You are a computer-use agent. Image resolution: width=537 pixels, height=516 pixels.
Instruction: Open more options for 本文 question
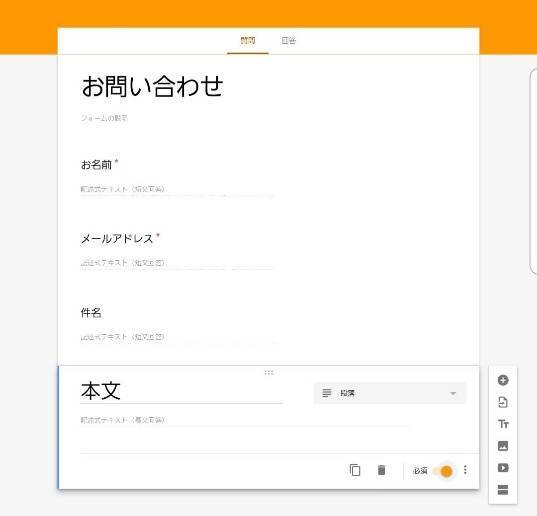click(465, 470)
